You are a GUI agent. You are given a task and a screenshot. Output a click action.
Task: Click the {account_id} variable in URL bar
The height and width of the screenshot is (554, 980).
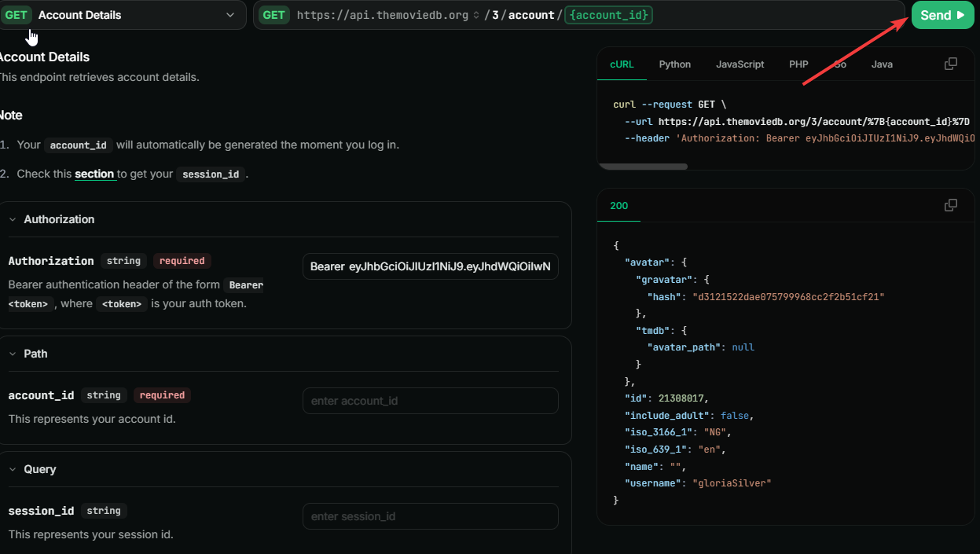(x=607, y=15)
